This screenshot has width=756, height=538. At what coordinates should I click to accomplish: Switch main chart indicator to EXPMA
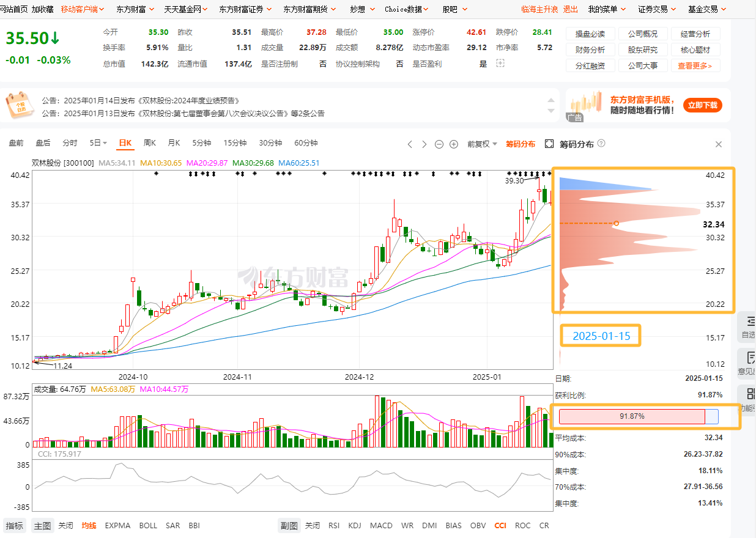pos(117,525)
